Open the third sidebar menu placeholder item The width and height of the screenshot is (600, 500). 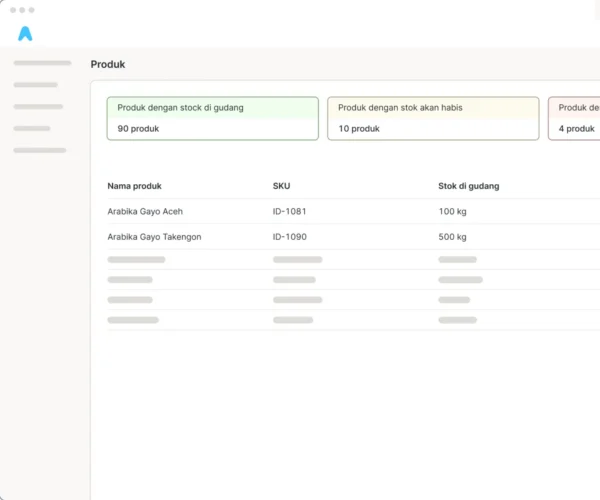click(38, 106)
